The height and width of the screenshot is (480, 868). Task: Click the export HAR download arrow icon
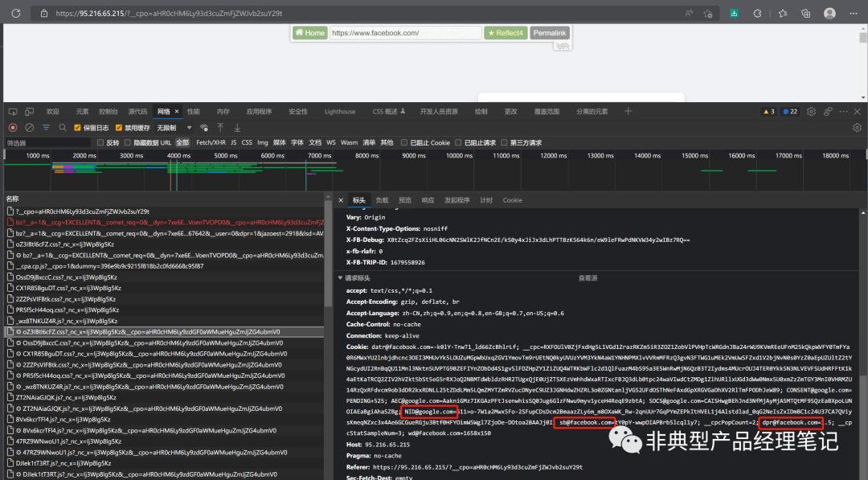click(x=237, y=127)
